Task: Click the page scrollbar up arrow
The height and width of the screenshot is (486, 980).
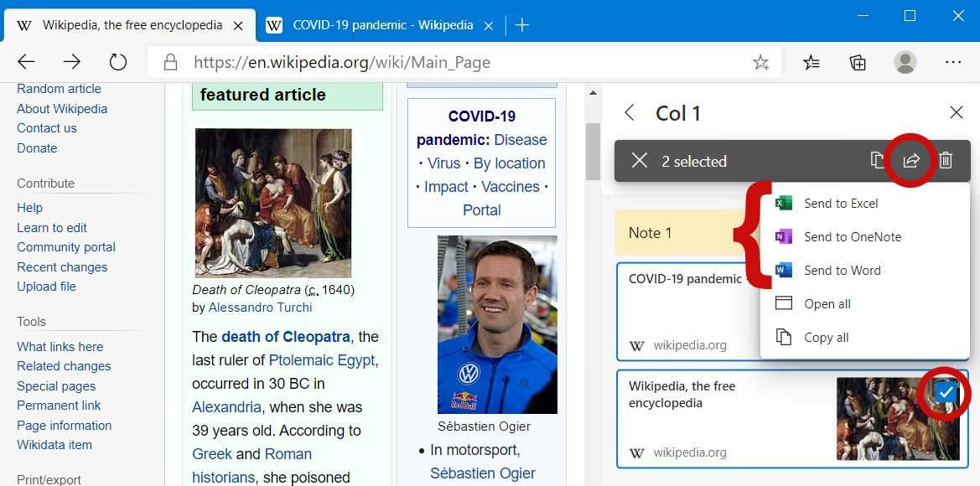Action: click(x=593, y=93)
